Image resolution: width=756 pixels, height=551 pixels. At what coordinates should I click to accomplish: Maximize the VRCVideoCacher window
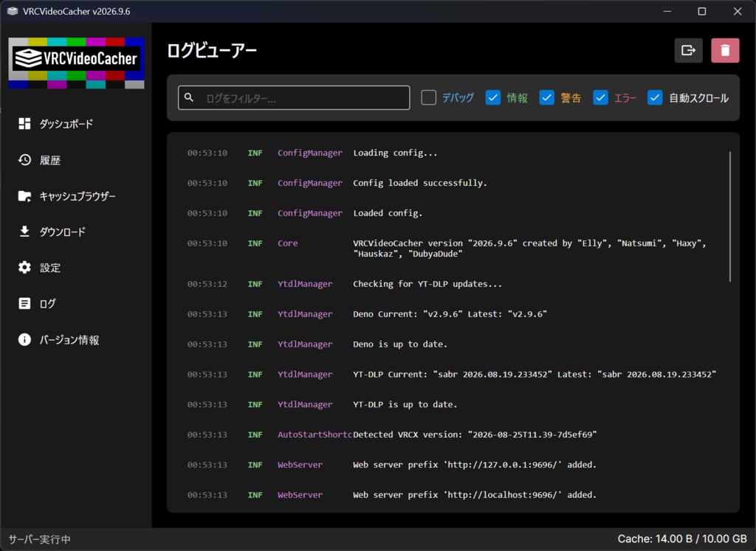coord(702,11)
